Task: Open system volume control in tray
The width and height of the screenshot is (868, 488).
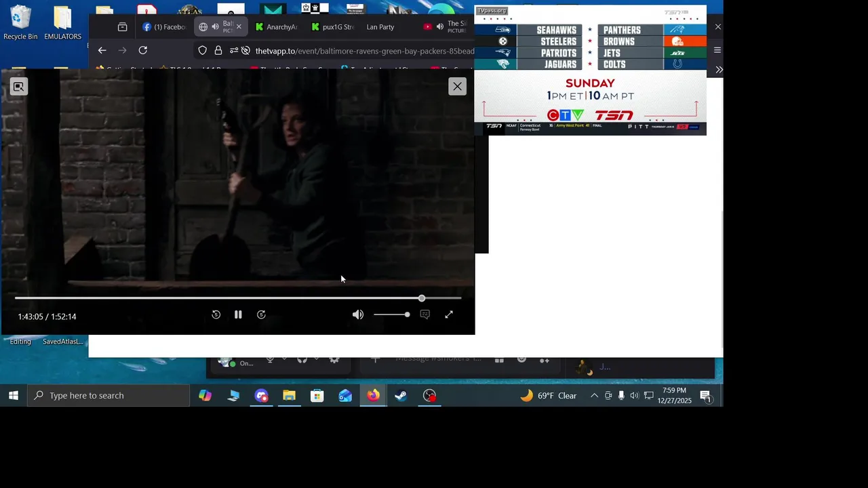Action: pos(634,396)
